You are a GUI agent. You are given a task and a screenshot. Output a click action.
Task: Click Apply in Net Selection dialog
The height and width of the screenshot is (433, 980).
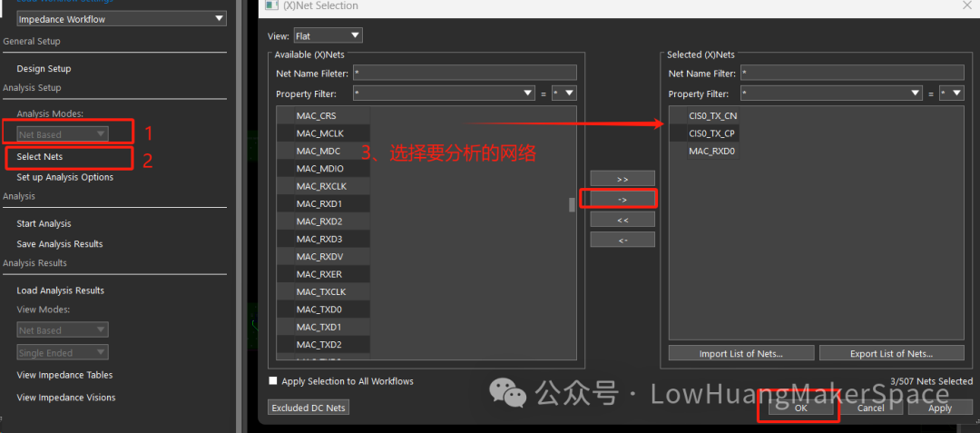coord(940,408)
